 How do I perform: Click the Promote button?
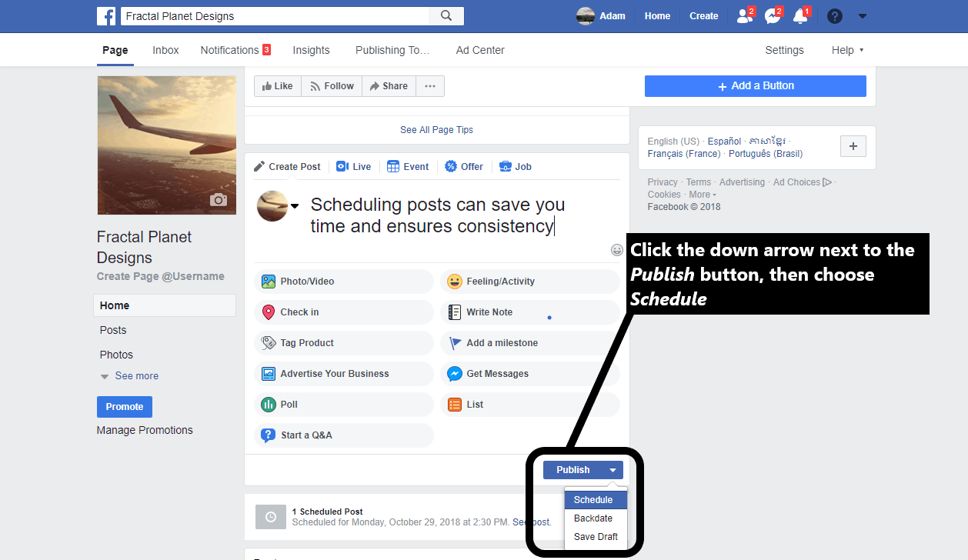[x=125, y=407]
